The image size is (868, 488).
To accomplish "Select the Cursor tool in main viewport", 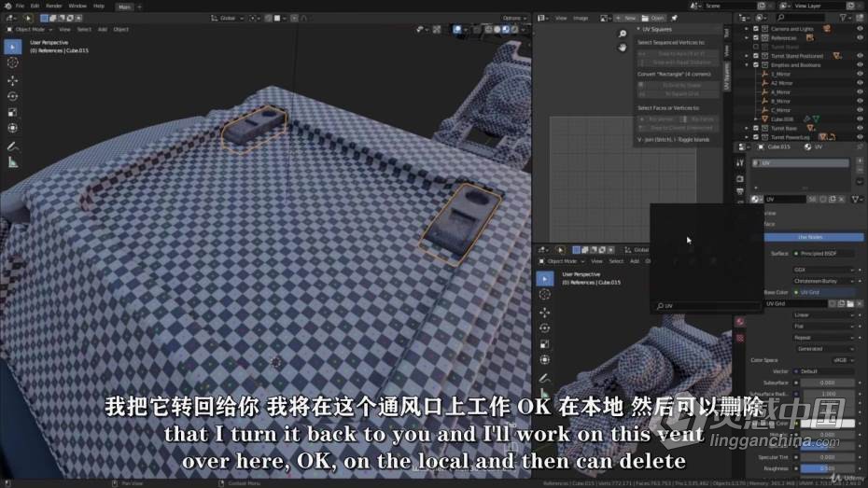I will 13,63.
